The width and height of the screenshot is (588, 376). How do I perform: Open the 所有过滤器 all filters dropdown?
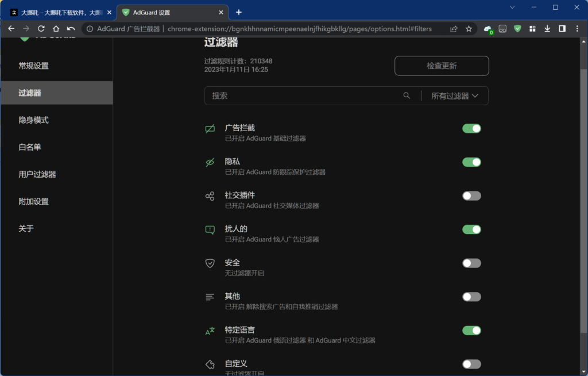tap(455, 96)
